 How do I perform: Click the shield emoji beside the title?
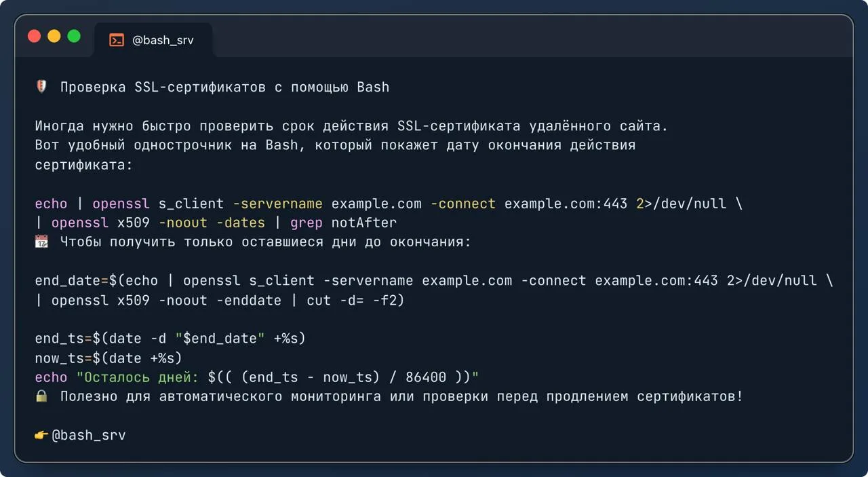pos(41,87)
